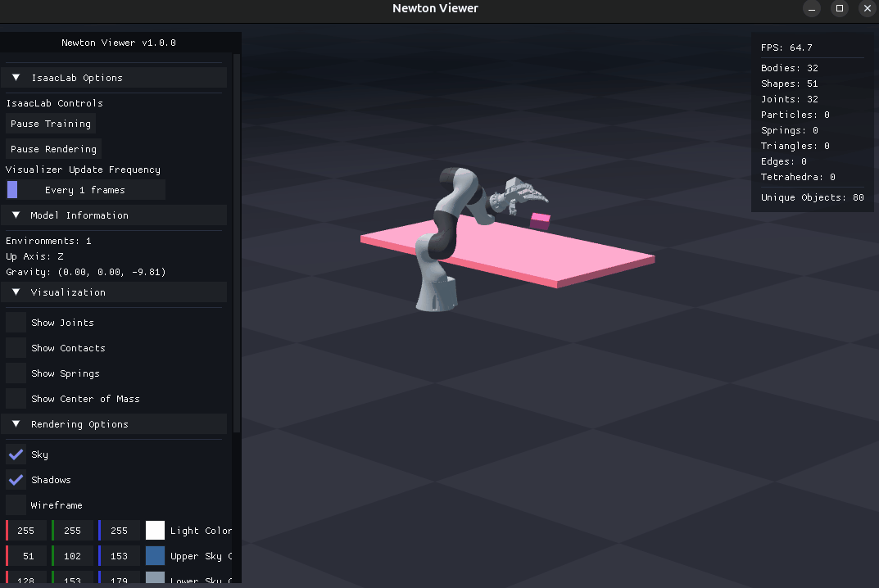Screen dimensions: 879x588
Task: Collapse the Visualization section arrow
Action: point(16,292)
